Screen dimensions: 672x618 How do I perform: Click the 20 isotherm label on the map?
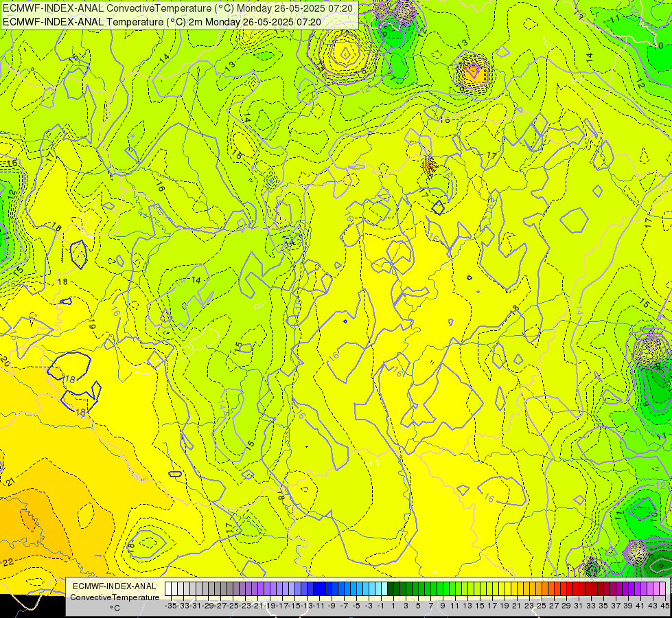click(x=5, y=360)
